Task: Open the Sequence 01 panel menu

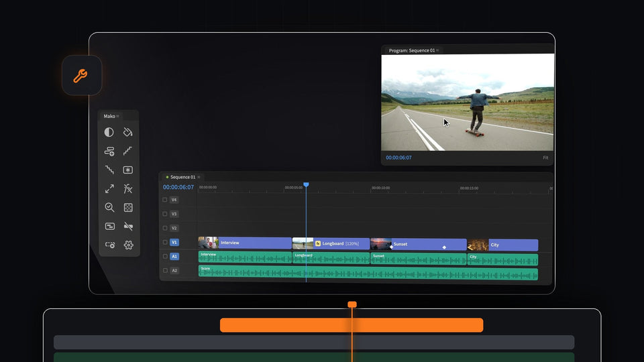Action: pyautogui.click(x=199, y=177)
